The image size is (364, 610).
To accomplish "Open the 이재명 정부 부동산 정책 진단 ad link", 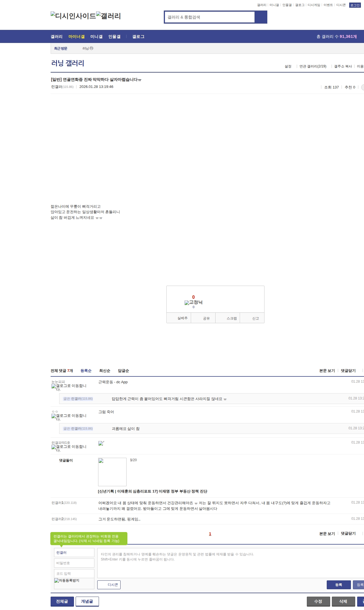I will [x=153, y=491].
